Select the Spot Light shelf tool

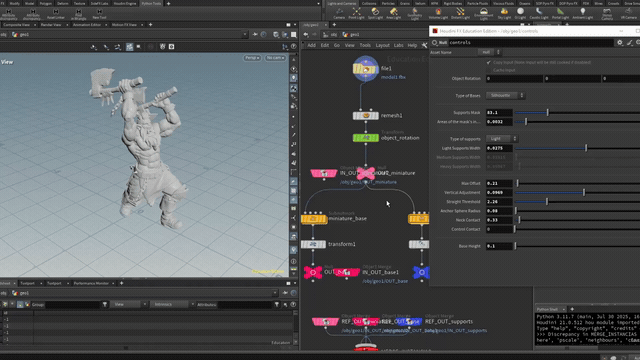click(375, 13)
